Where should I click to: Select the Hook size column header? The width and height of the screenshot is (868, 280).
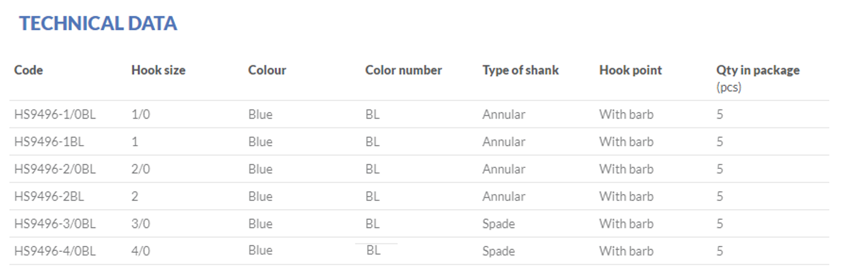158,70
